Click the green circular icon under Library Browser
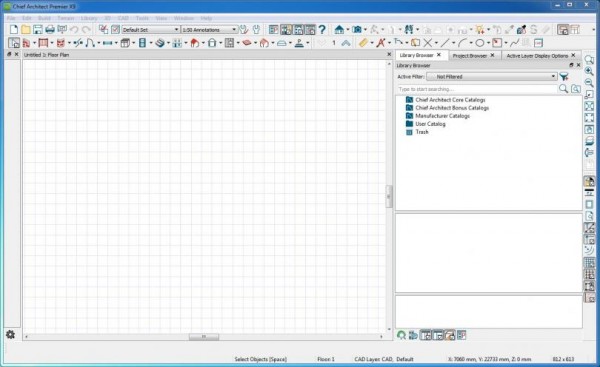 pos(401,335)
